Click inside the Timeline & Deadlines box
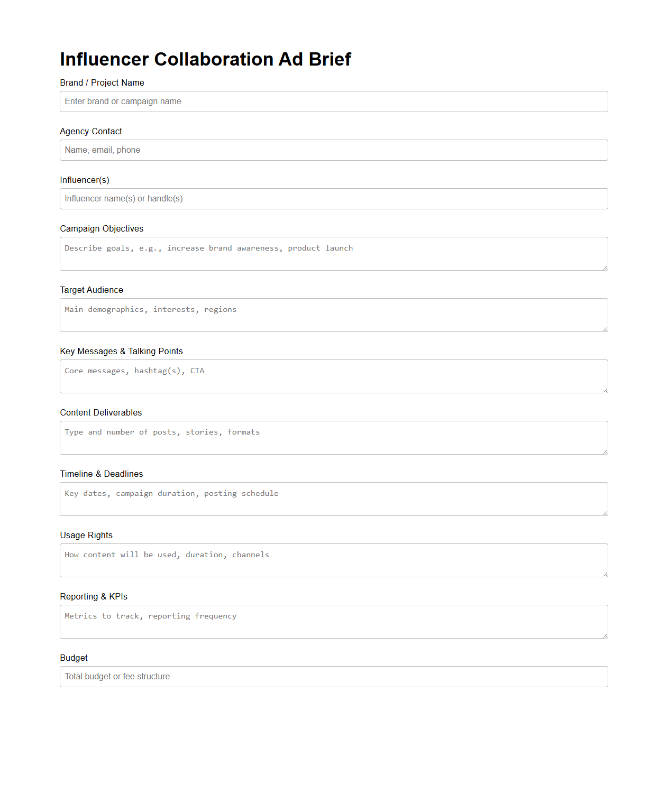The height and width of the screenshot is (812, 668). pyautogui.click(x=333, y=499)
